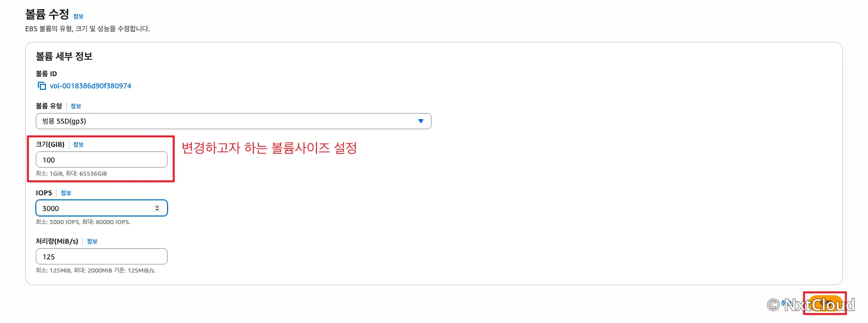Click the orange 수정 modify button
Viewport: 868px width, 323px height.
[x=825, y=303]
